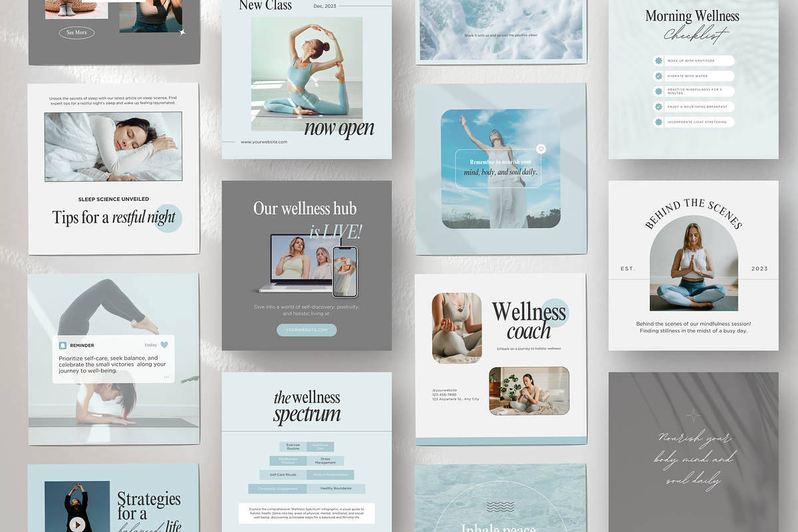Select the "Mindfulness Practice" block
Viewport: 798px width, 532px height.
[x=288, y=460]
